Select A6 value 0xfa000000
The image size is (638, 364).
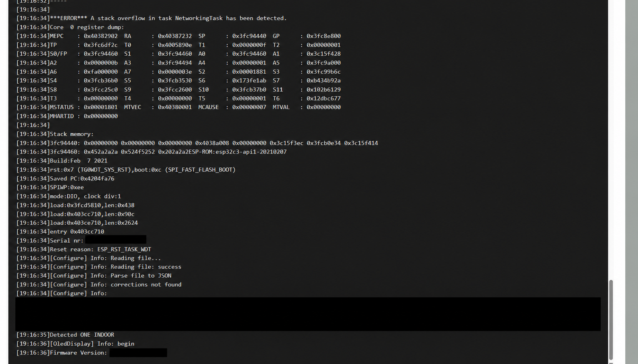pos(101,72)
